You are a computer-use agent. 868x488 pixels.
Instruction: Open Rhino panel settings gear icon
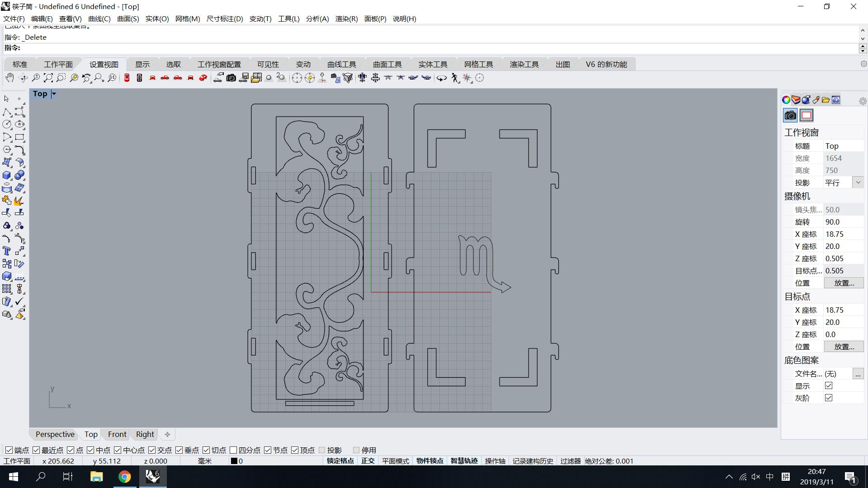[863, 101]
